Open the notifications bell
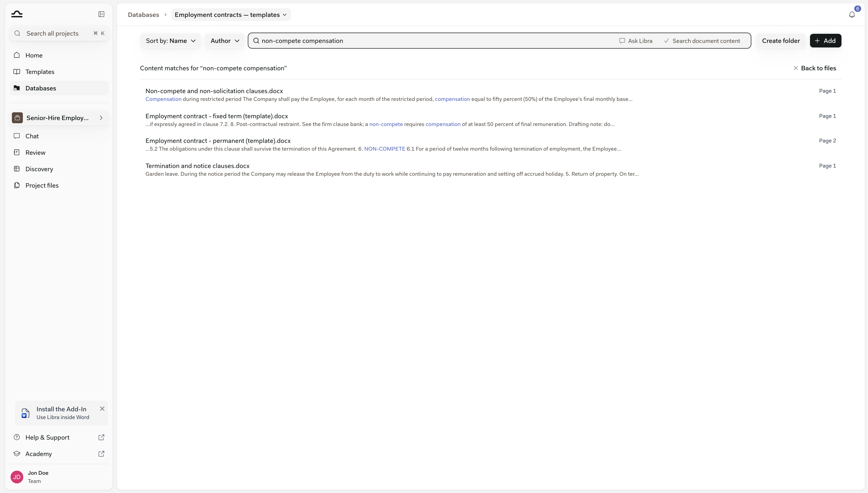 click(852, 15)
